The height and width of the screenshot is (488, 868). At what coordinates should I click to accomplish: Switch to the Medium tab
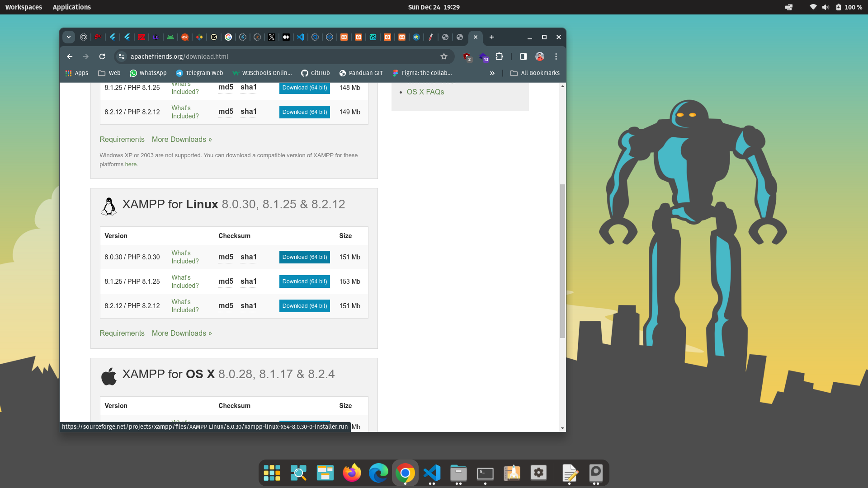pyautogui.click(x=286, y=37)
